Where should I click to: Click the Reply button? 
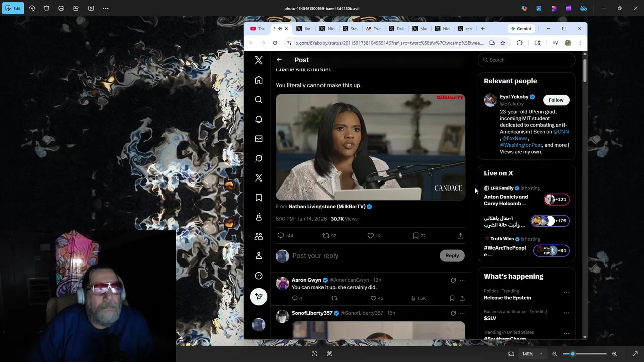[x=452, y=256]
